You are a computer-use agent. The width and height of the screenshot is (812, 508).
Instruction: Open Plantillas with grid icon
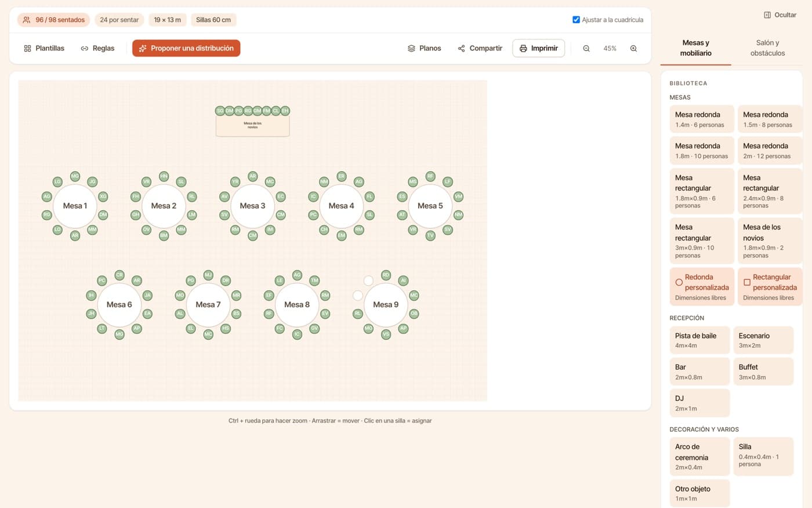[43, 48]
